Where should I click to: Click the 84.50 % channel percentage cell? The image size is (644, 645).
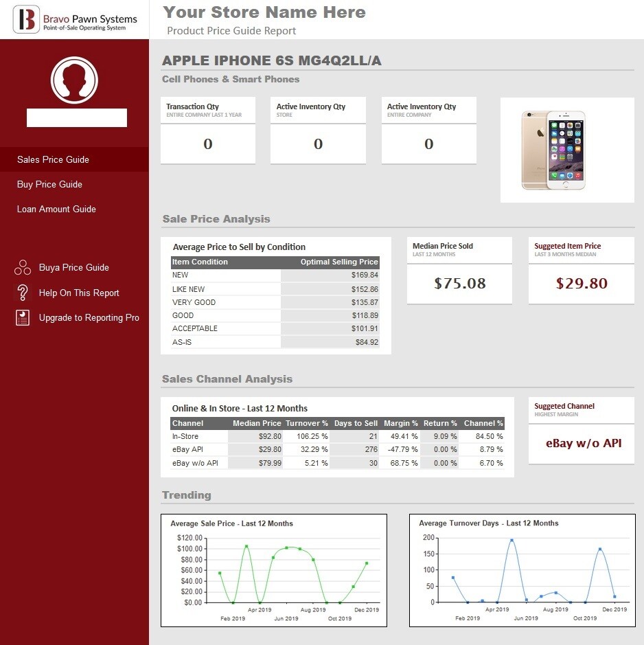pyautogui.click(x=489, y=436)
